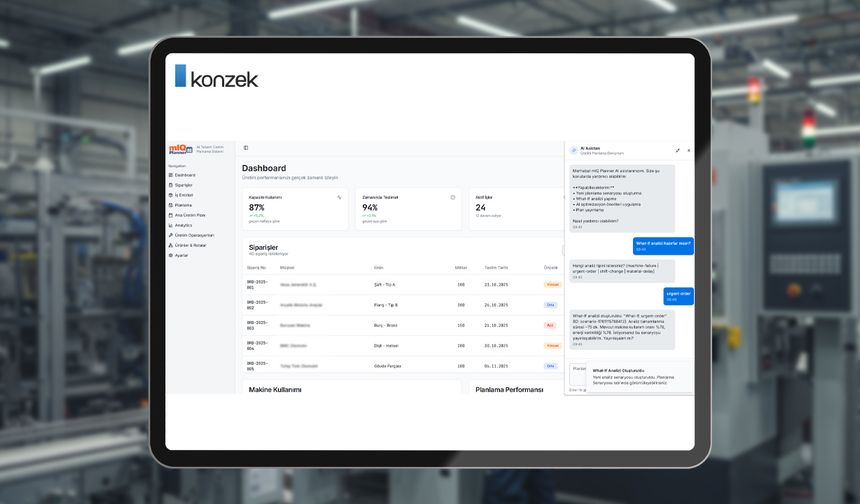Open Planlama in the sidebar
860x504 pixels.
[x=183, y=205]
